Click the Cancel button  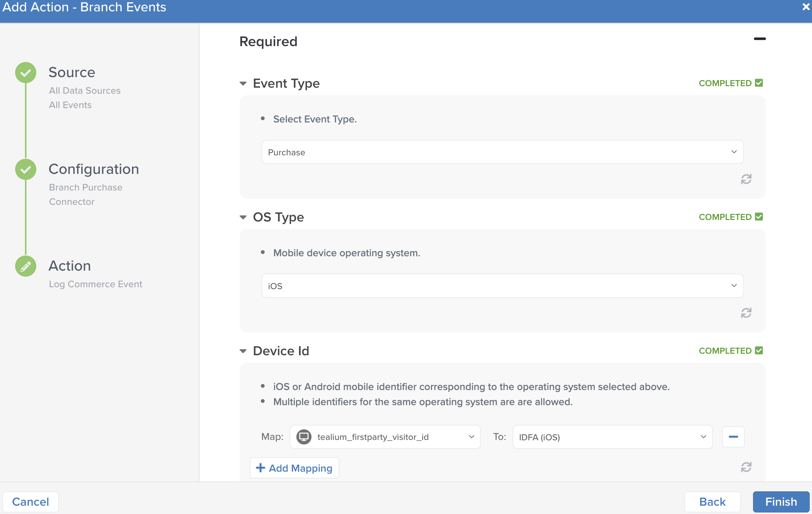pos(31,502)
